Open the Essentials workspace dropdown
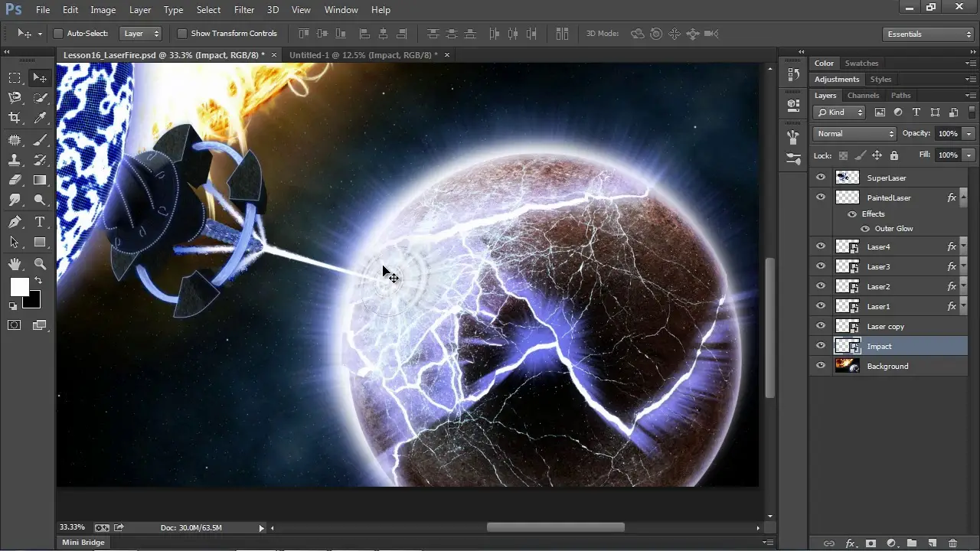 (x=927, y=34)
